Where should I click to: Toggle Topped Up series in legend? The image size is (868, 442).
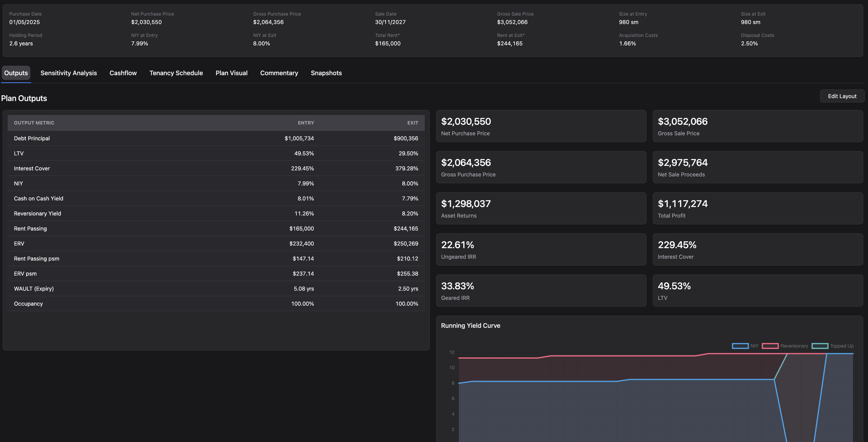[x=832, y=346]
